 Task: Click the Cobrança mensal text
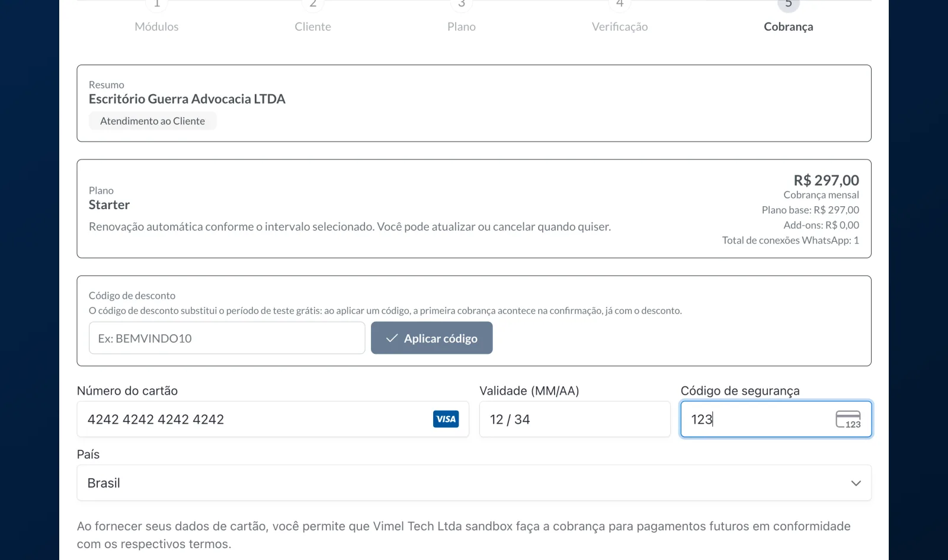coord(821,195)
